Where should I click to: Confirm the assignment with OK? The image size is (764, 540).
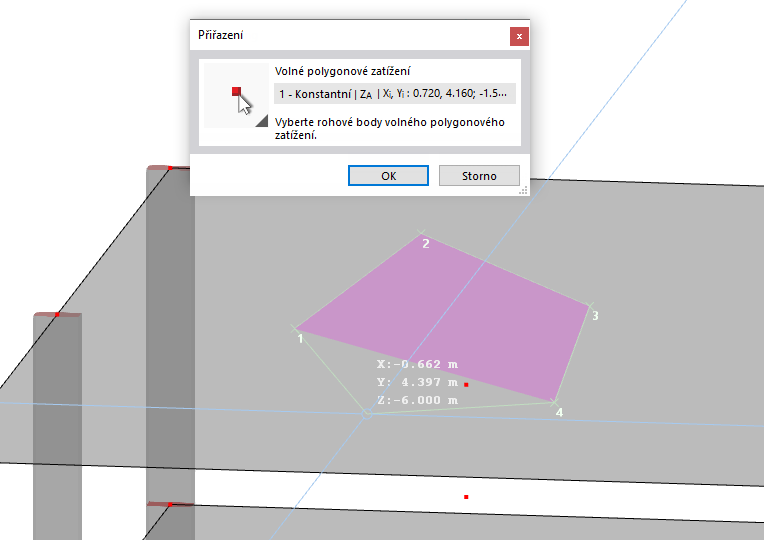pos(388,175)
